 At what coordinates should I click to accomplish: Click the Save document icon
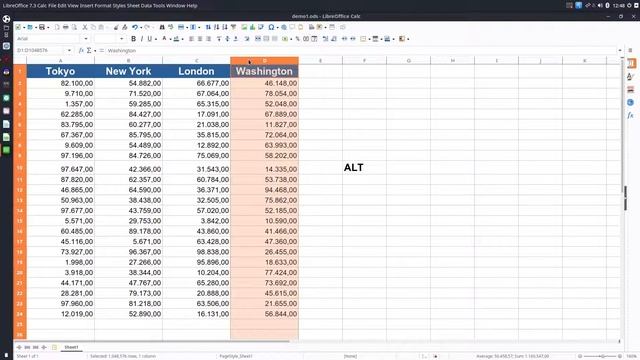click(x=42, y=27)
